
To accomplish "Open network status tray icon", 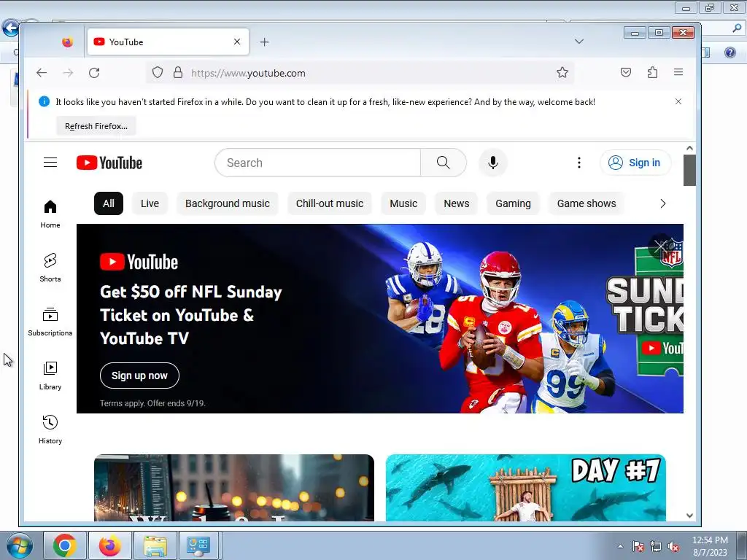I will click(x=656, y=547).
